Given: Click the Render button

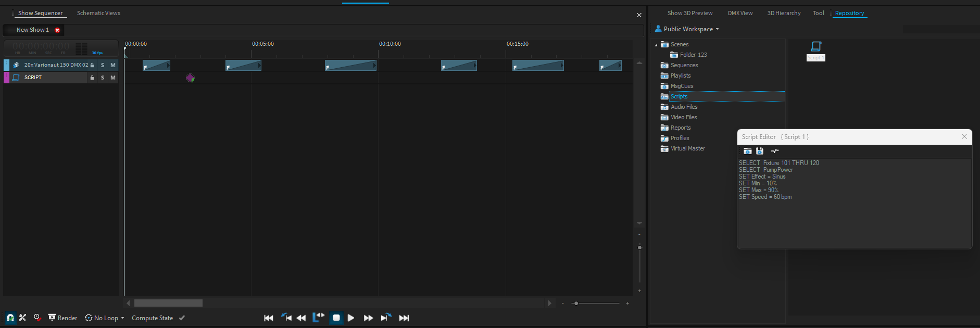Looking at the screenshot, I should 62,318.
